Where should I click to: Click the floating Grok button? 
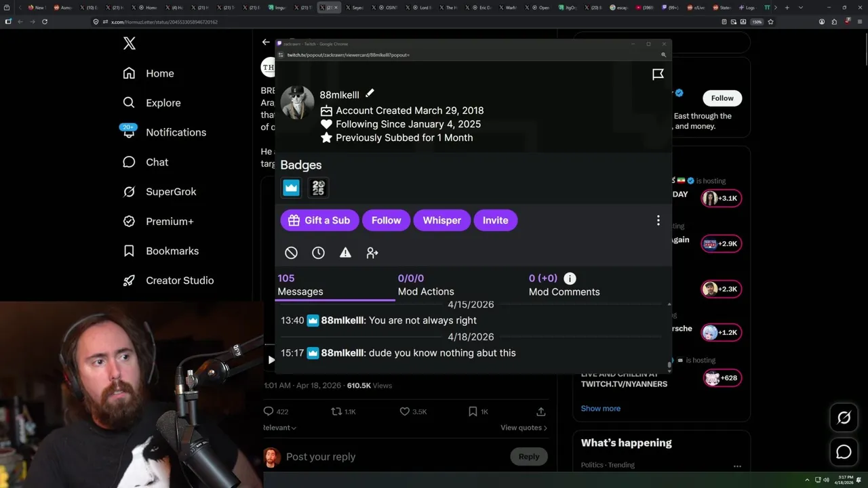pos(844,418)
